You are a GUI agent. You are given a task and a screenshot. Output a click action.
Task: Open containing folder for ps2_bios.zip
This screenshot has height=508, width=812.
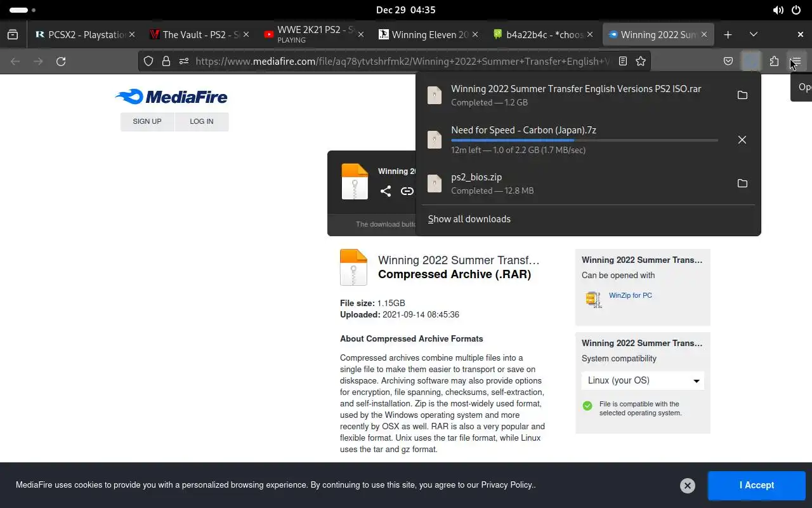tap(742, 184)
